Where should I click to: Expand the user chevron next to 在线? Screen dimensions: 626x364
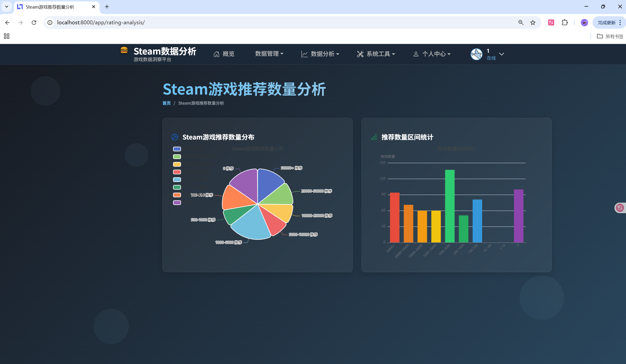point(502,54)
